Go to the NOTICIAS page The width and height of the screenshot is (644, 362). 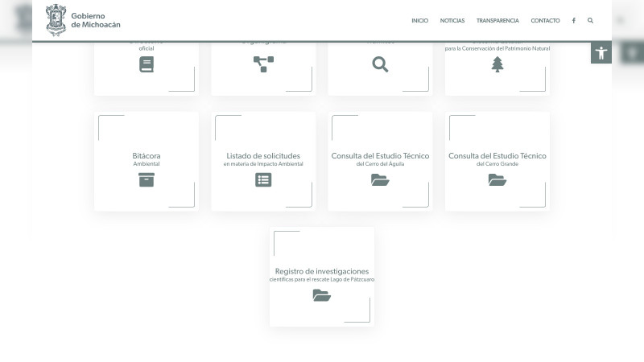(452, 21)
